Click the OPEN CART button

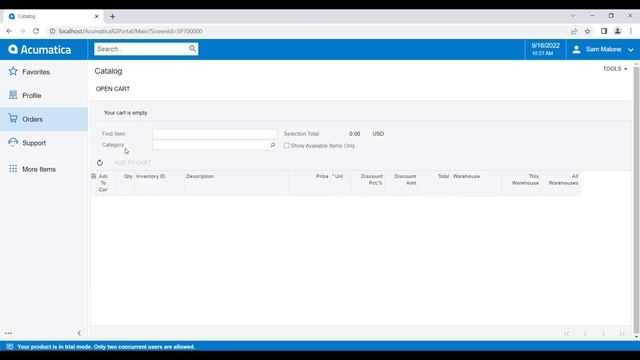113,89
